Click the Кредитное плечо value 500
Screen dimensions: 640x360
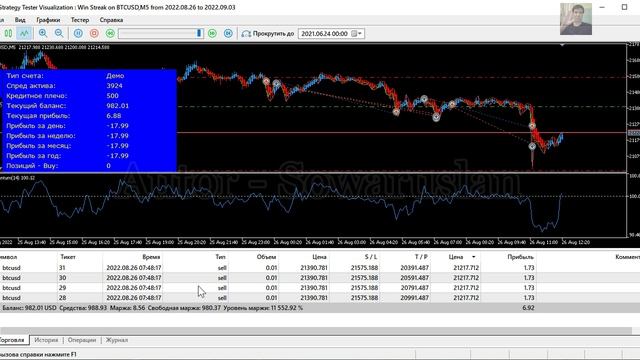(x=112, y=96)
